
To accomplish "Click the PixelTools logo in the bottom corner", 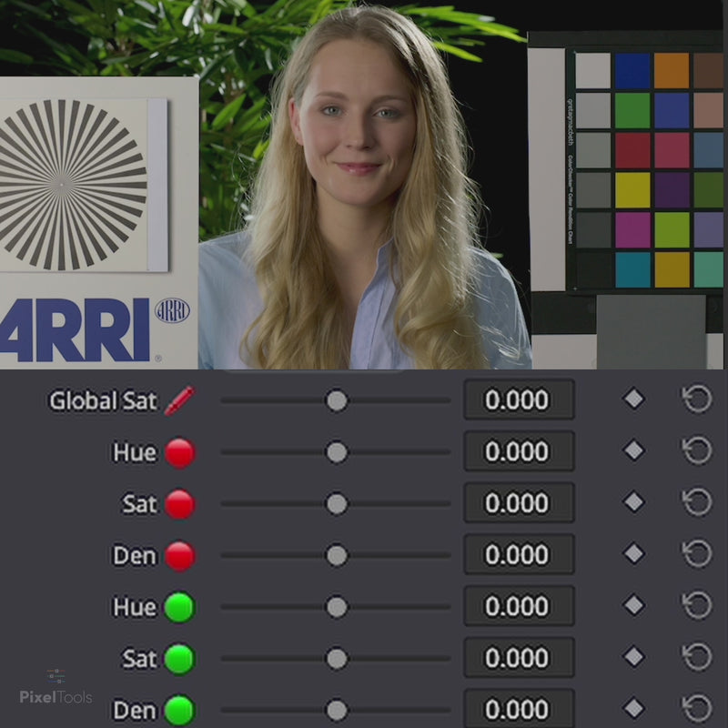I will point(58,694).
